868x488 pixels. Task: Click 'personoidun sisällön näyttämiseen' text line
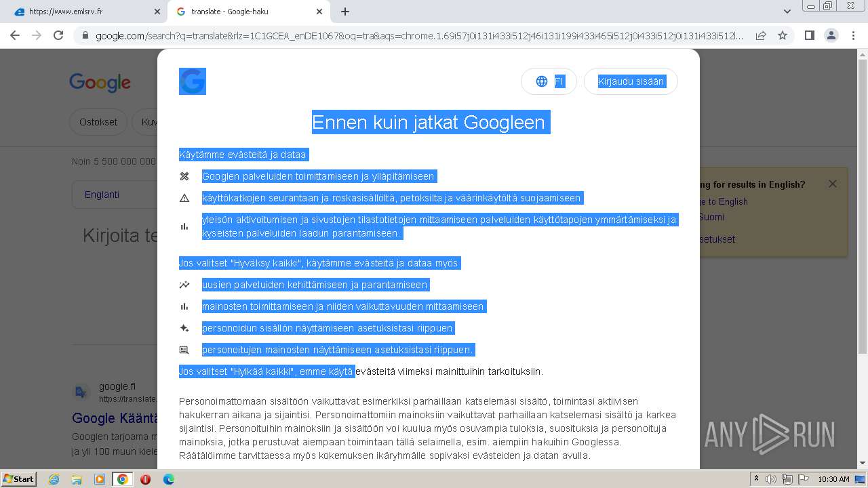pos(327,328)
